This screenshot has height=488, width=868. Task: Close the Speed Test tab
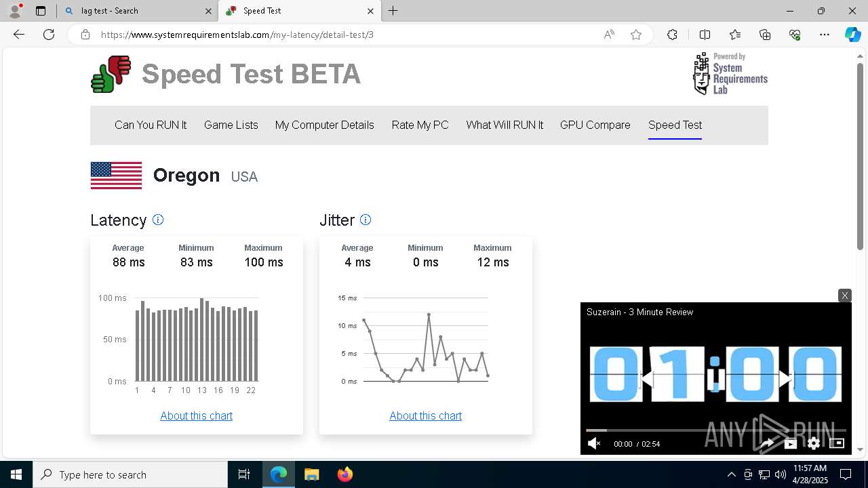tap(370, 11)
